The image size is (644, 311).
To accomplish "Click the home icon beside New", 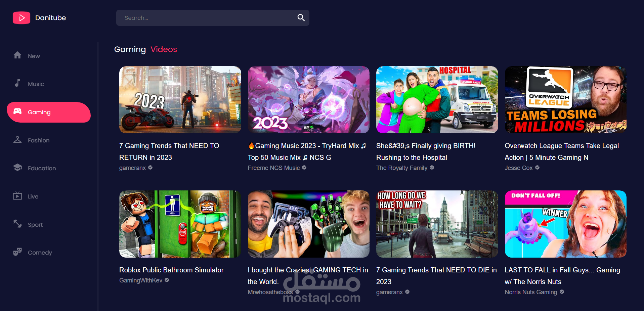I will (x=17, y=55).
